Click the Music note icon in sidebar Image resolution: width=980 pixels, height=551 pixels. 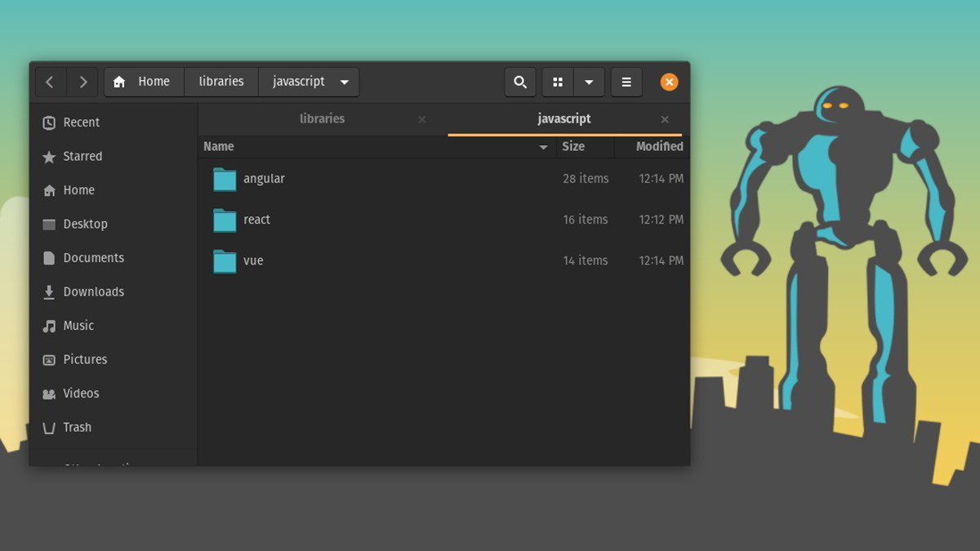point(49,325)
